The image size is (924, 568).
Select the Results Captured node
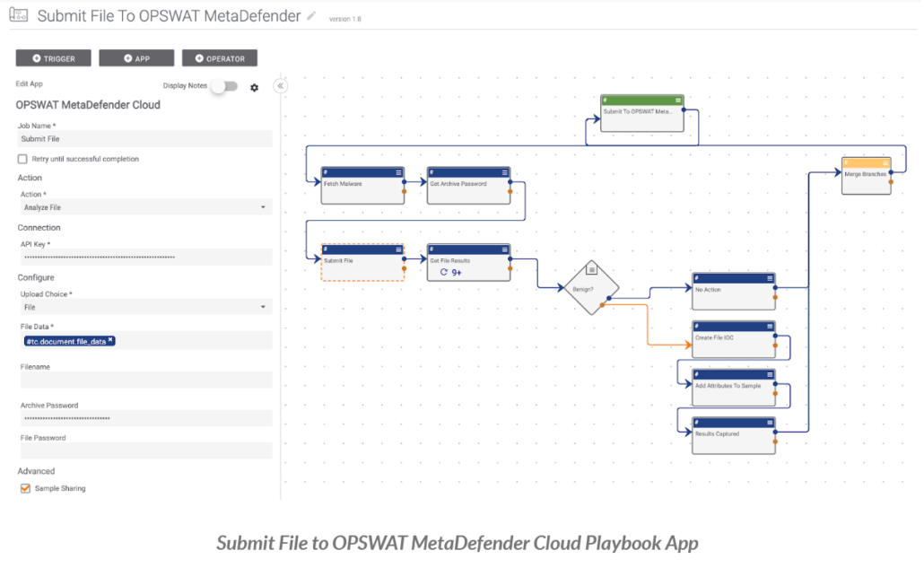[734, 435]
